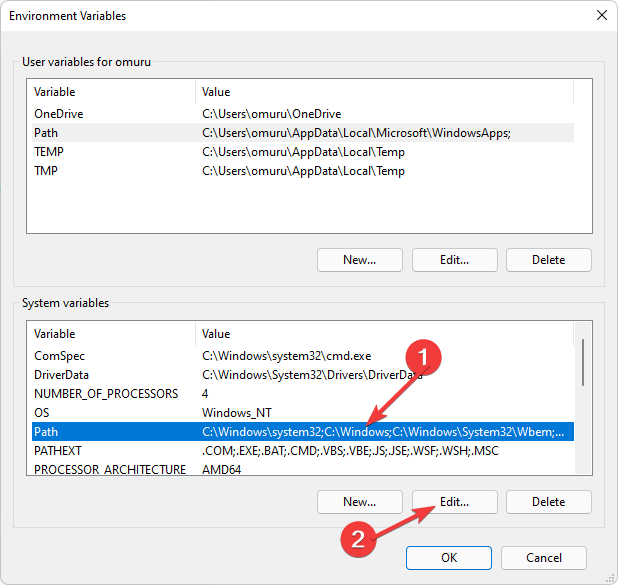
Task: Select the NUMBER_OF_PROCESSORS system variable
Action: (x=303, y=394)
